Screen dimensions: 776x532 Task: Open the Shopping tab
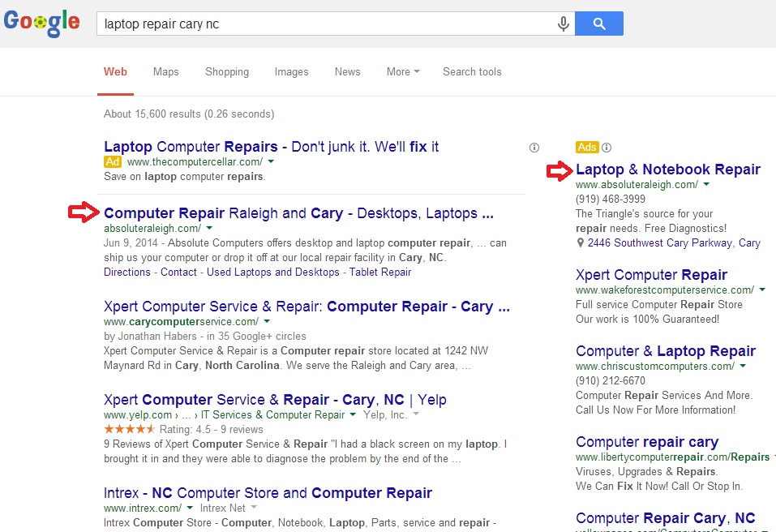(x=227, y=71)
